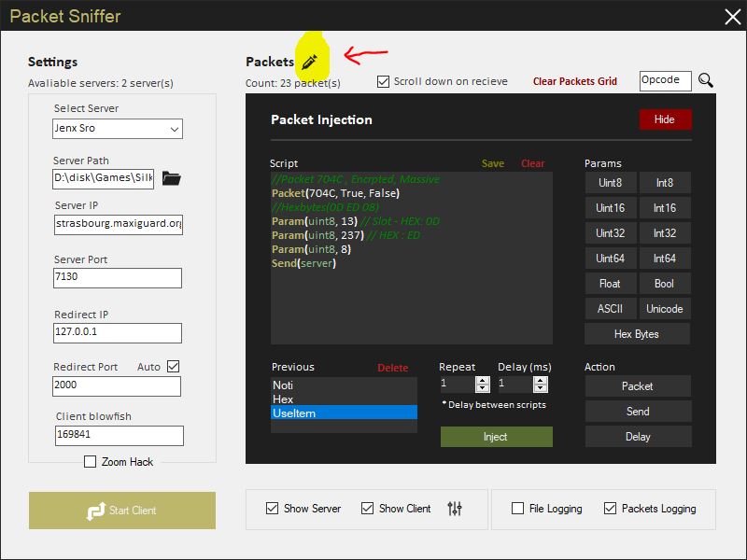Click the Clear Packets Grid link
The image size is (747, 560).
(x=574, y=81)
